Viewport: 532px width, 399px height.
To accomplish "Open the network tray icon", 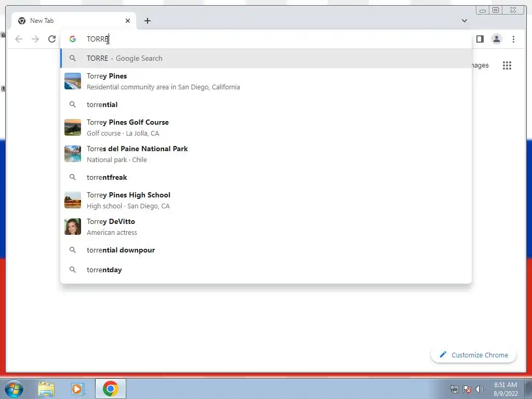I will point(454,389).
